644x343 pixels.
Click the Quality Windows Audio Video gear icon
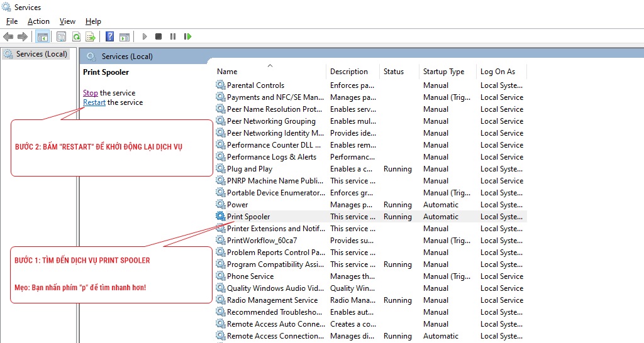click(221, 288)
